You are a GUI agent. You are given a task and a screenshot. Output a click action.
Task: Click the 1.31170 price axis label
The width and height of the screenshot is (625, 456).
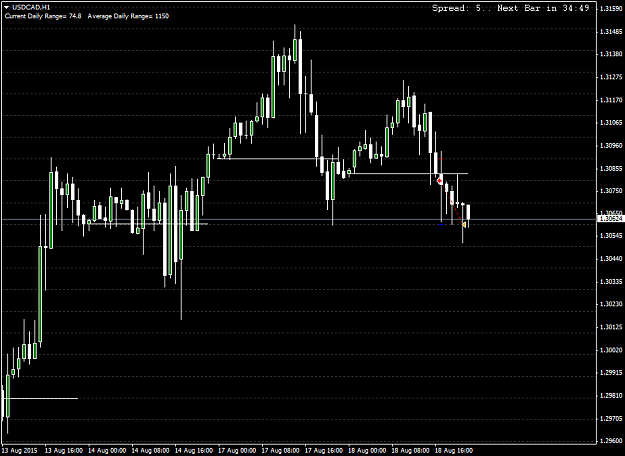(610, 100)
